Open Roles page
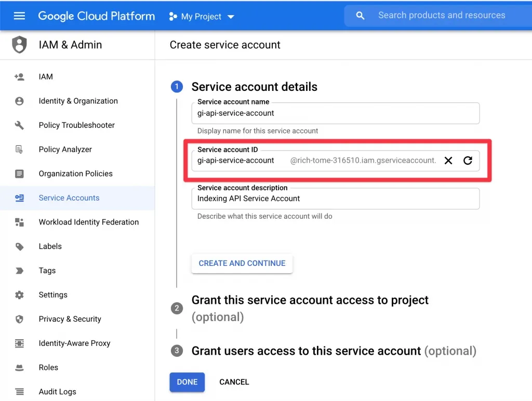Image resolution: width=532 pixels, height=401 pixels. [48, 367]
